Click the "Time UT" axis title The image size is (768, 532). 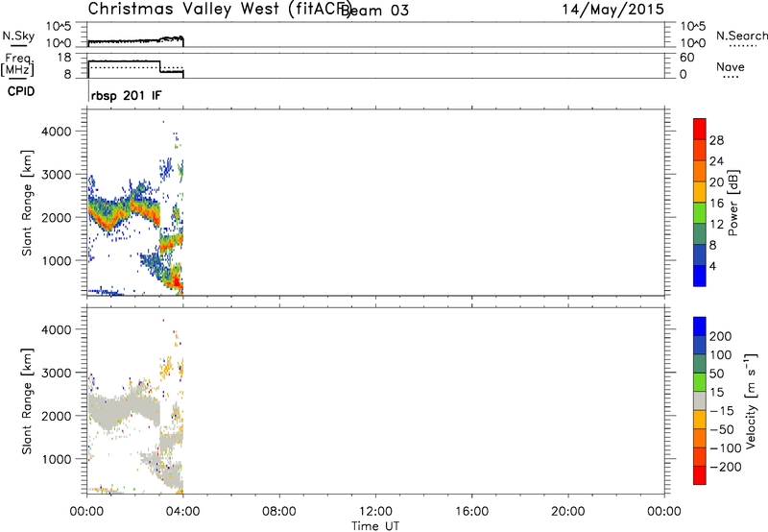pyautogui.click(x=375, y=526)
